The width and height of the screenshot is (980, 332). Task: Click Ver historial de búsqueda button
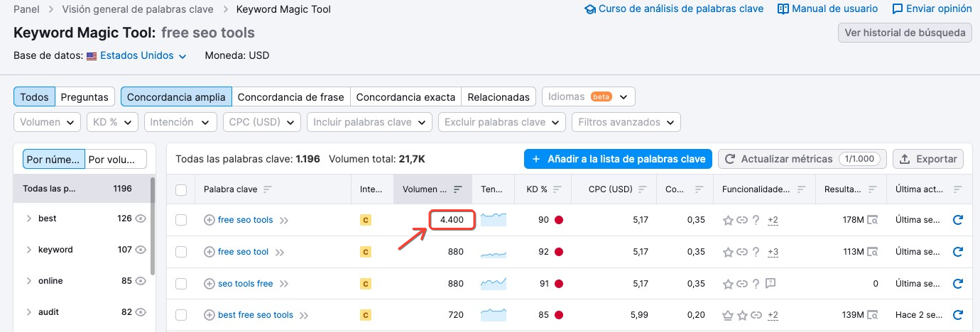905,33
